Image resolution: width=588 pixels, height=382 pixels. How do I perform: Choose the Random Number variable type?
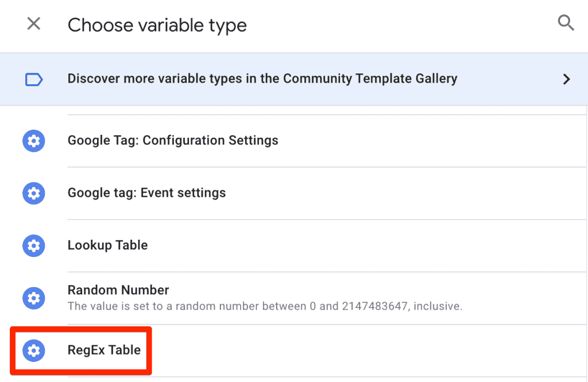pyautogui.click(x=118, y=290)
